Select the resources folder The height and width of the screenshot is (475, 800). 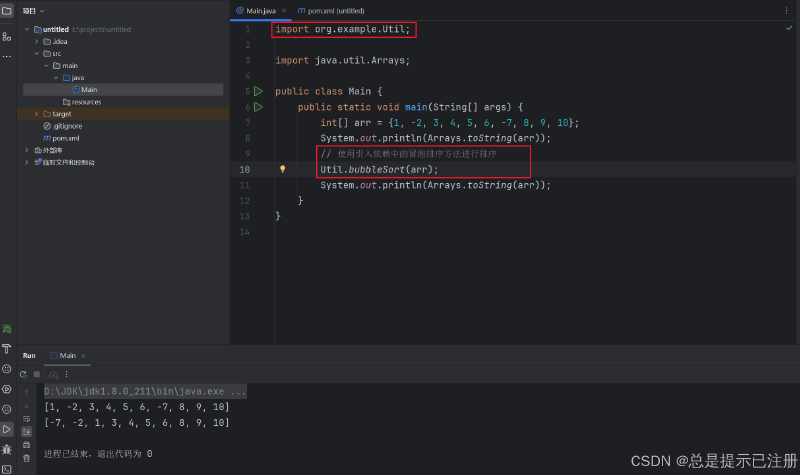82,102
